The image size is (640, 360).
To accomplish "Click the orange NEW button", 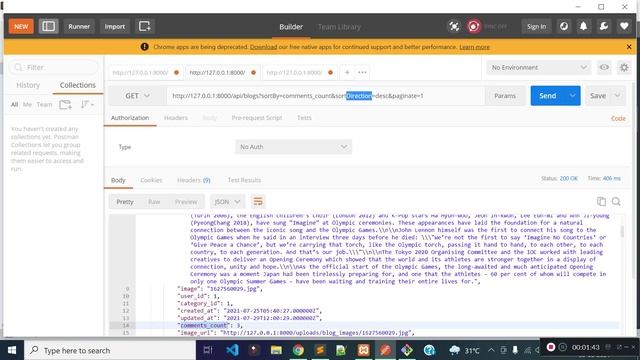I will click(21, 27).
